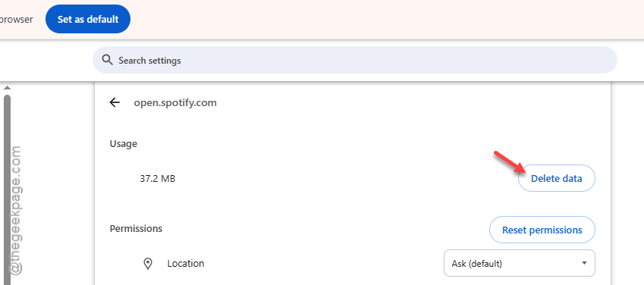Viewport: 644px width, 285px height.
Task: Go back using the arrow beside open.spotify.com
Action: pos(115,102)
